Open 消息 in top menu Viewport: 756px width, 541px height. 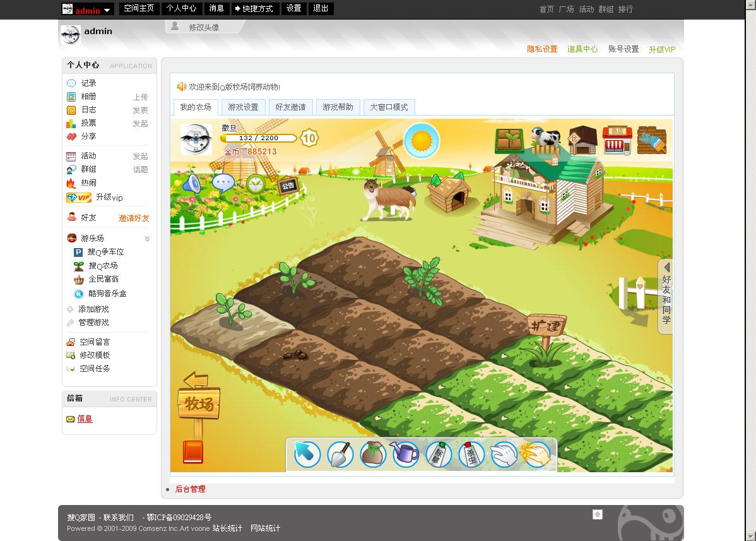click(216, 8)
